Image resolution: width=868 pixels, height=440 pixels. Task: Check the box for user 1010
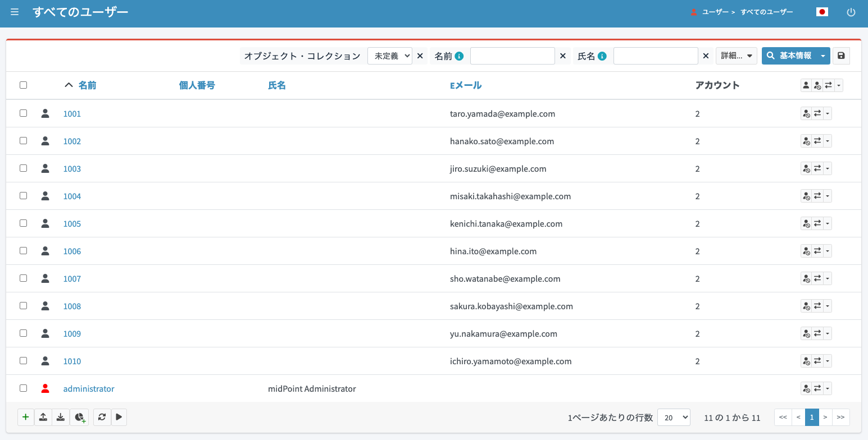[23, 360]
